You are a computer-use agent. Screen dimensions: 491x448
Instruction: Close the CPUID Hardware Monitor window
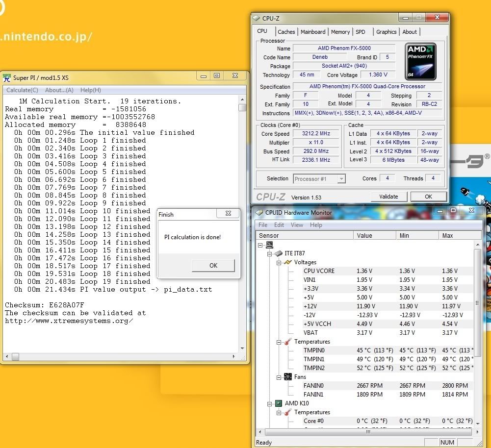pyautogui.click(x=471, y=211)
